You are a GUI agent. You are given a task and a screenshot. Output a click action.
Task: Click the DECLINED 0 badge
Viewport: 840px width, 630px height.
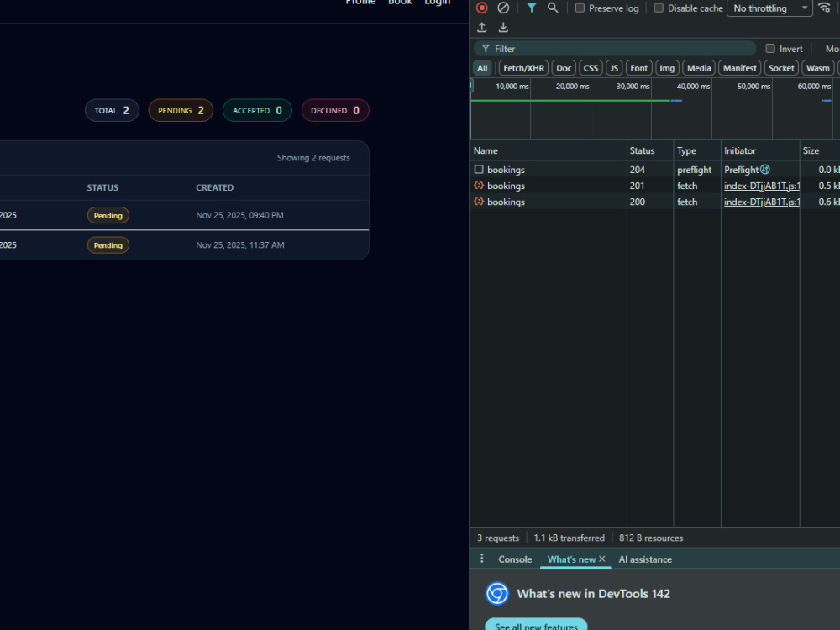click(335, 110)
